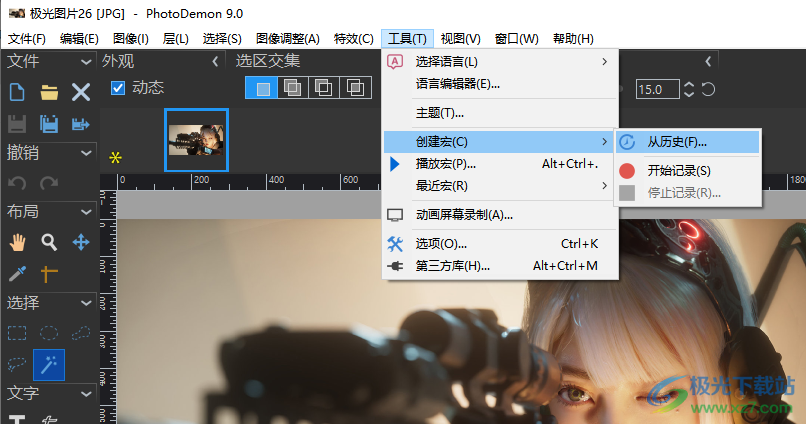Screen dimensions: 806x424
Task: Click the right-side options collapse chevron
Action: 708,62
